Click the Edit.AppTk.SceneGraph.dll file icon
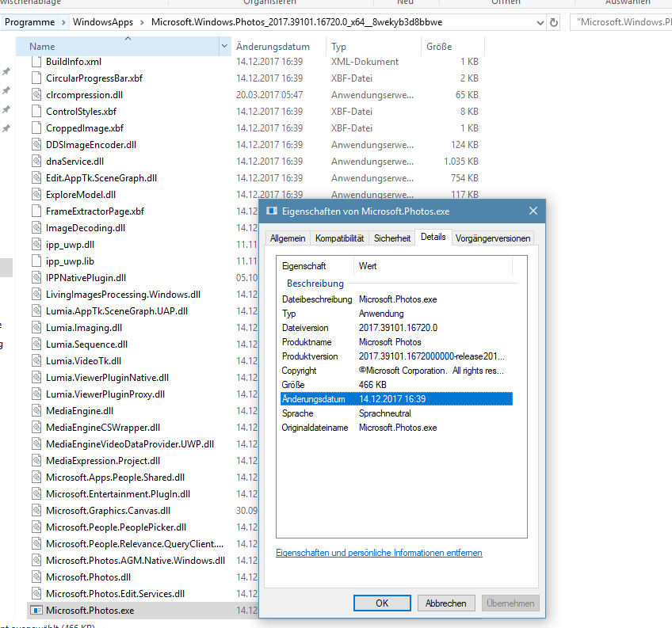 pyautogui.click(x=37, y=178)
